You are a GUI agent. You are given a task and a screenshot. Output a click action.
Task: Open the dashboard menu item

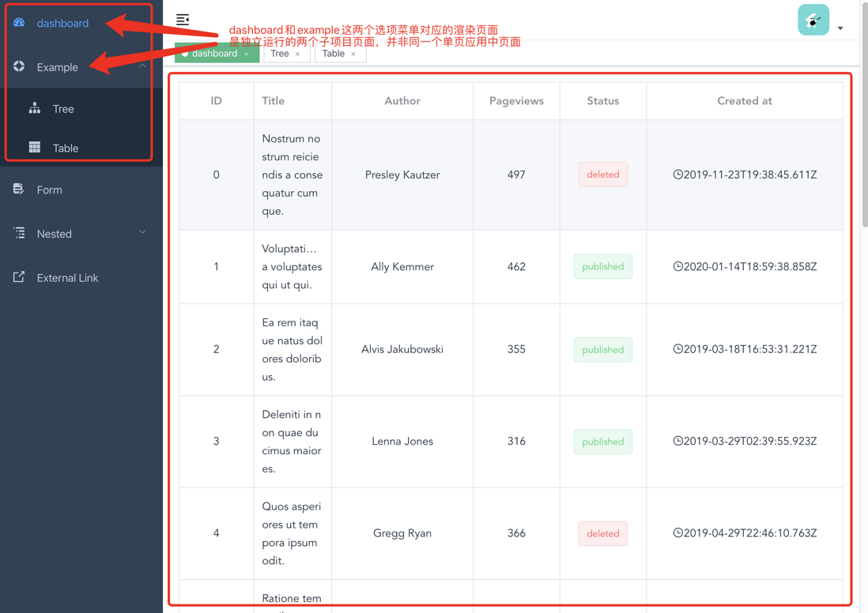point(81,23)
